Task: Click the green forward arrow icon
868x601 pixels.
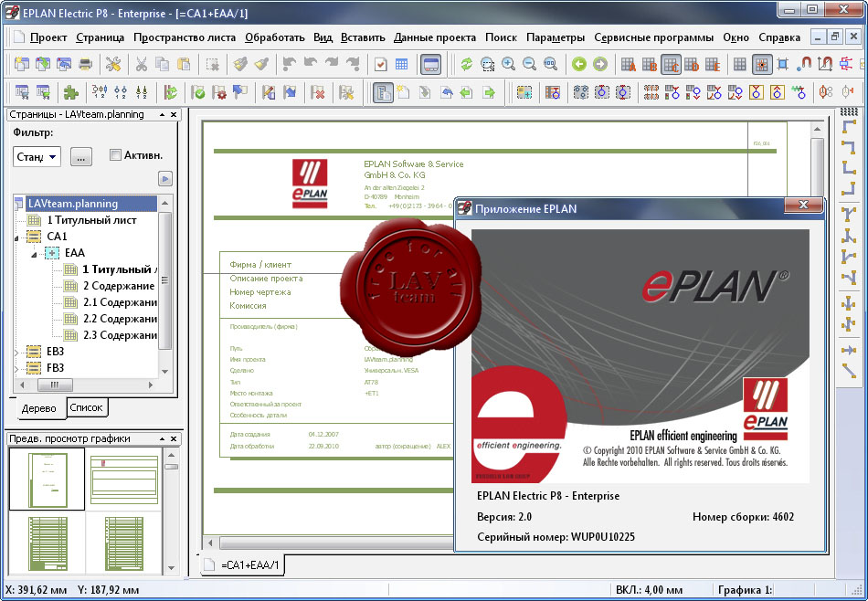Action: coord(600,64)
